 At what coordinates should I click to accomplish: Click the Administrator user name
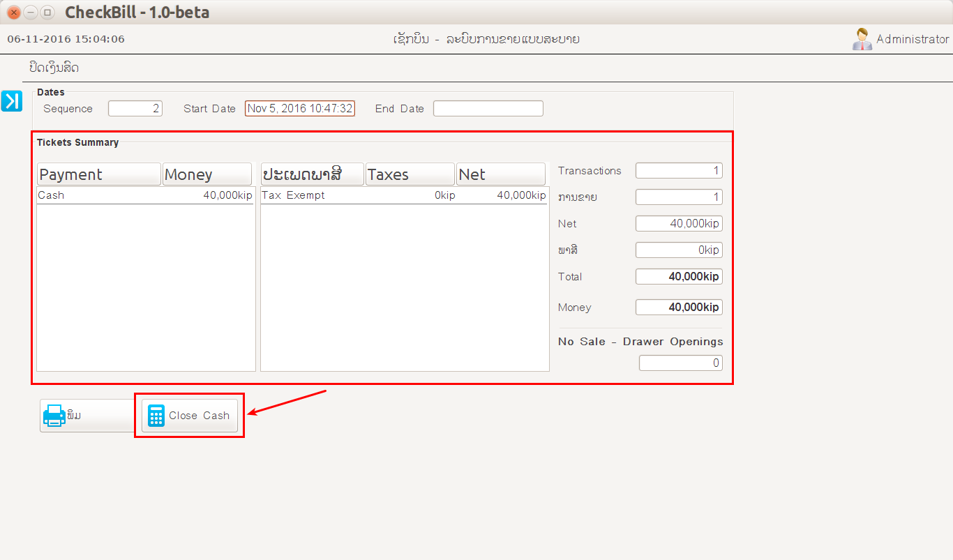pyautogui.click(x=913, y=39)
